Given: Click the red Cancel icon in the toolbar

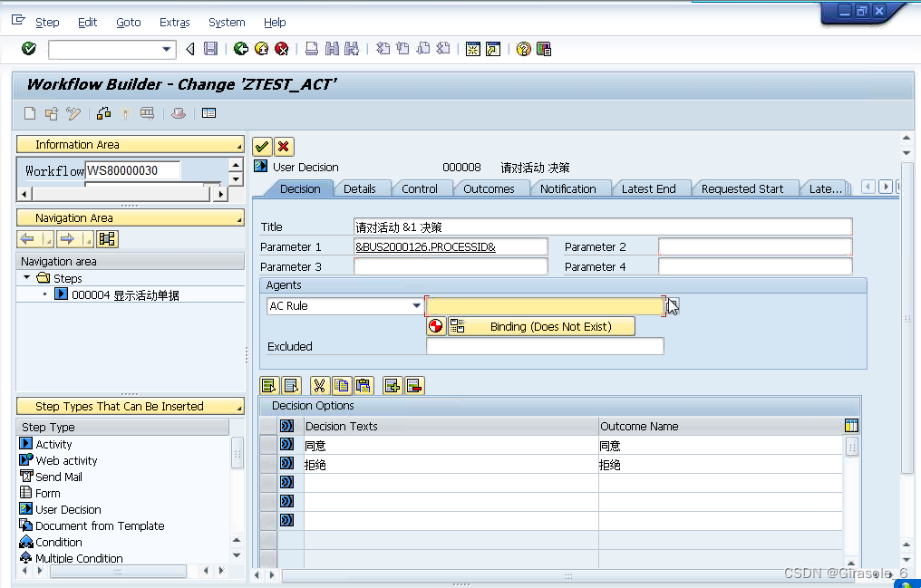Looking at the screenshot, I should click(x=282, y=49).
